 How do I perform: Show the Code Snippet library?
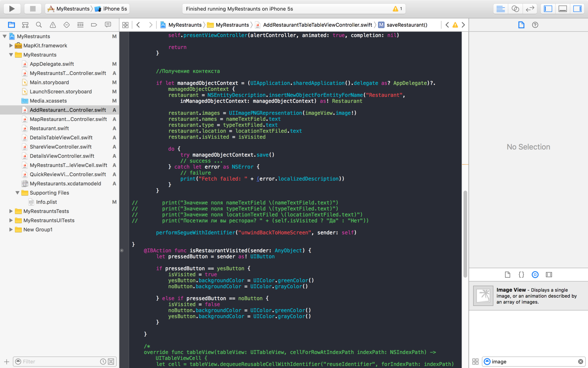point(521,274)
